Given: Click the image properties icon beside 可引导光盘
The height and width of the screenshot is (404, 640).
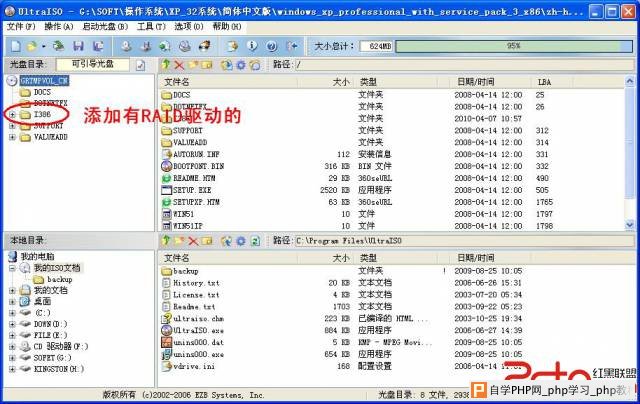Looking at the screenshot, I should coord(140,65).
